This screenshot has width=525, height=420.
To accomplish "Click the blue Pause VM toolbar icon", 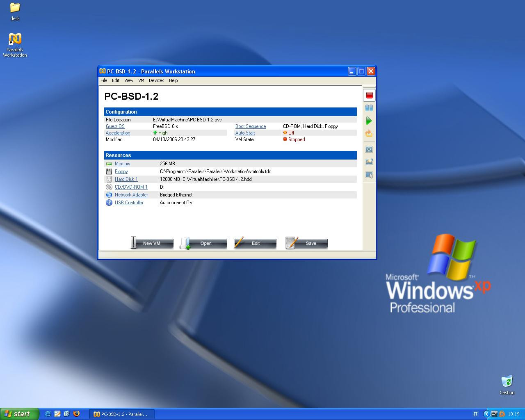I will coord(369,108).
